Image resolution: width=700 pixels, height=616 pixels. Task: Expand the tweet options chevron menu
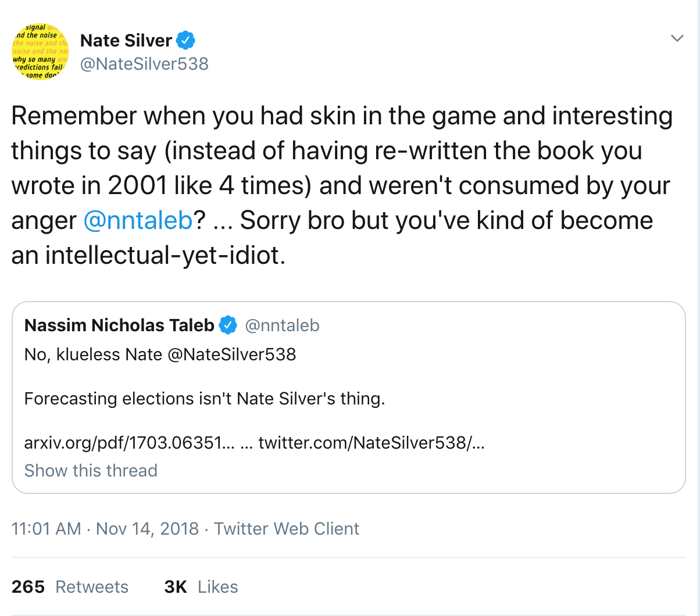click(677, 38)
